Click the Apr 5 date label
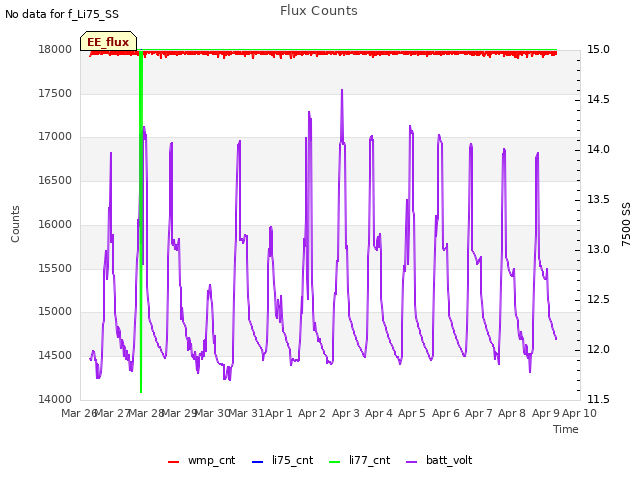Screen dimensions: 640x480 412,413
